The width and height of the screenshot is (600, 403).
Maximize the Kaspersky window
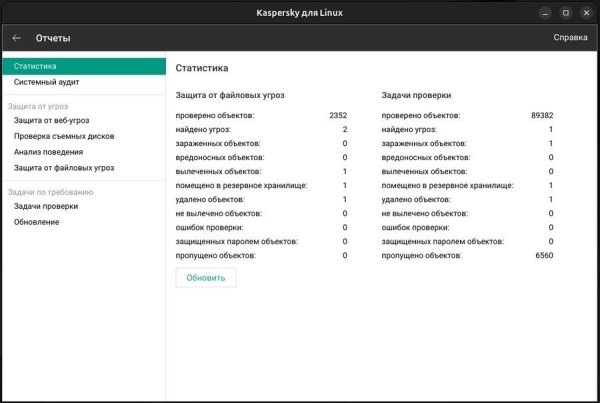click(566, 13)
